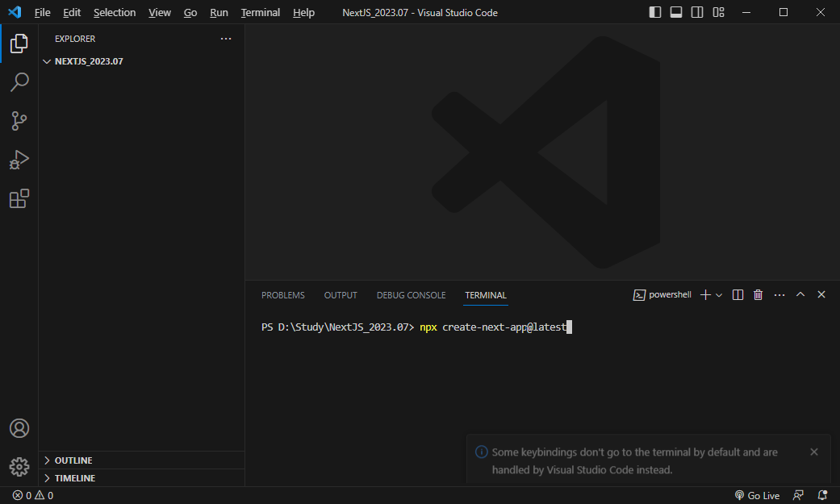Close the terminal panel
840x504 pixels.
point(821,294)
